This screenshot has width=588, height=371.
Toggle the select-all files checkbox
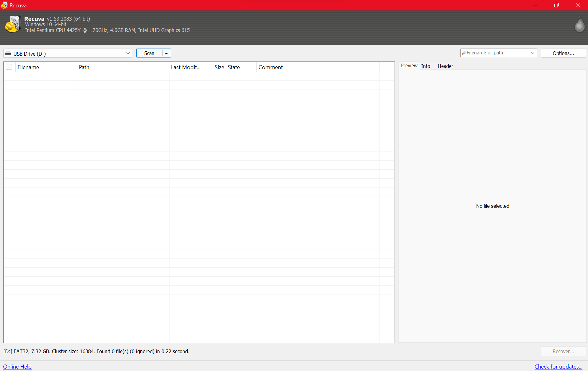9,67
